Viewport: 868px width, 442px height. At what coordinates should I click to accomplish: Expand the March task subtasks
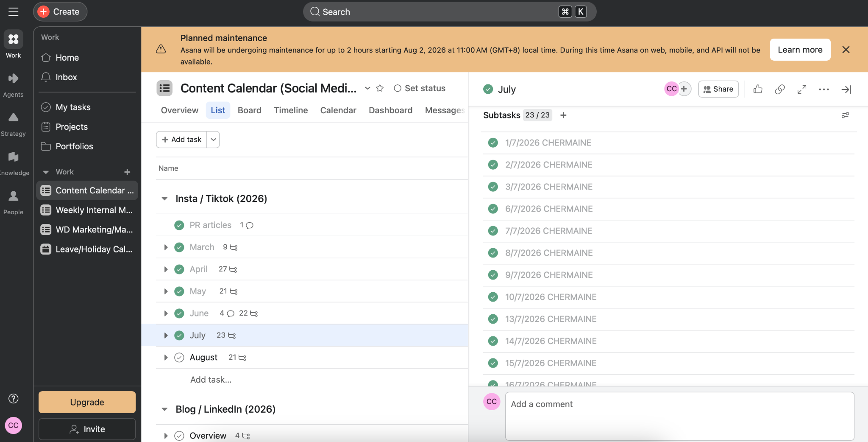[166, 247]
